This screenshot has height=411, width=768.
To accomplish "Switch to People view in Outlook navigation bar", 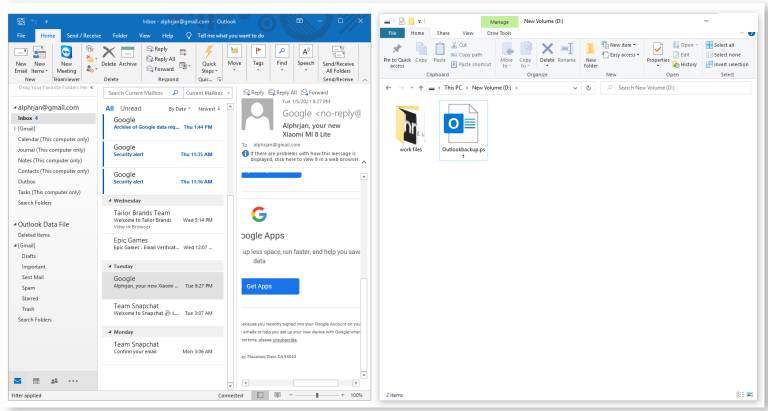I will click(x=54, y=381).
